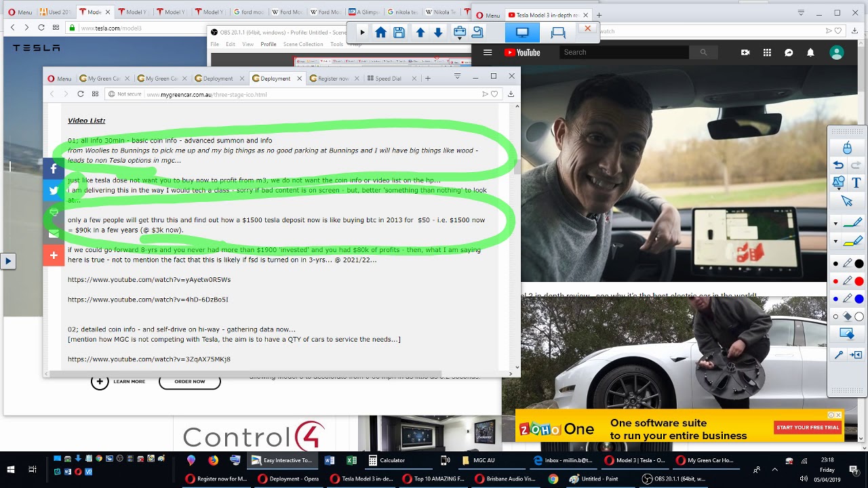Viewport: 868px width, 488px height.
Task: Open the yAyetw0R5Ws YouTube link
Action: [149, 279]
